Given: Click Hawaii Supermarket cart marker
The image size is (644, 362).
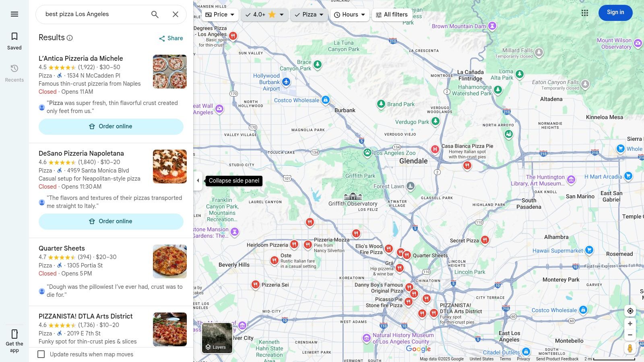Looking at the screenshot, I should coord(589,250).
